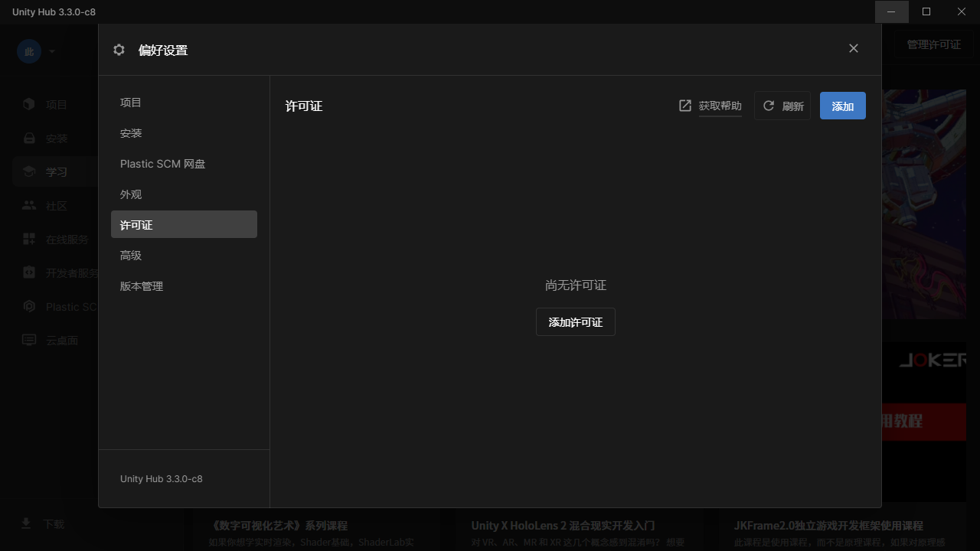Click the 获取帮助 link
980x551 pixels.
click(720, 106)
